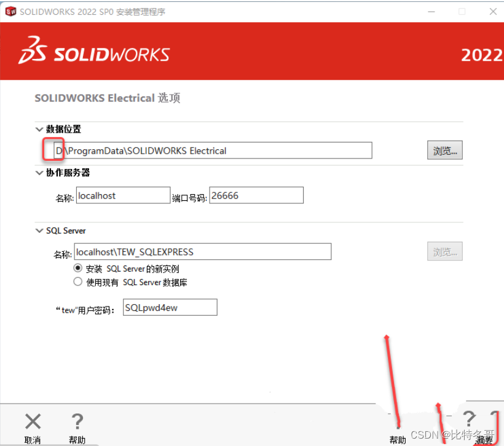The width and height of the screenshot is (504, 446).
Task: Click the '端口号码:' label
Action: (x=189, y=198)
